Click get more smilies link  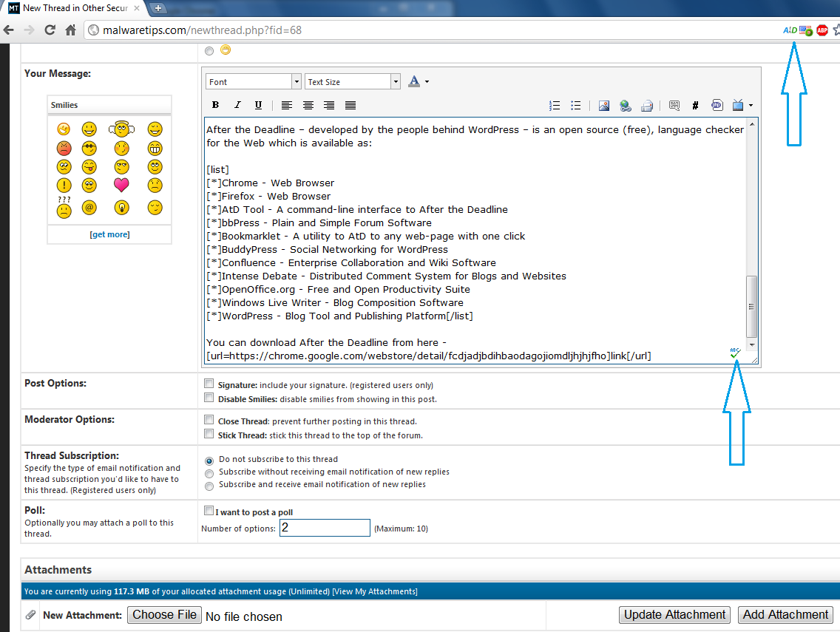click(109, 234)
